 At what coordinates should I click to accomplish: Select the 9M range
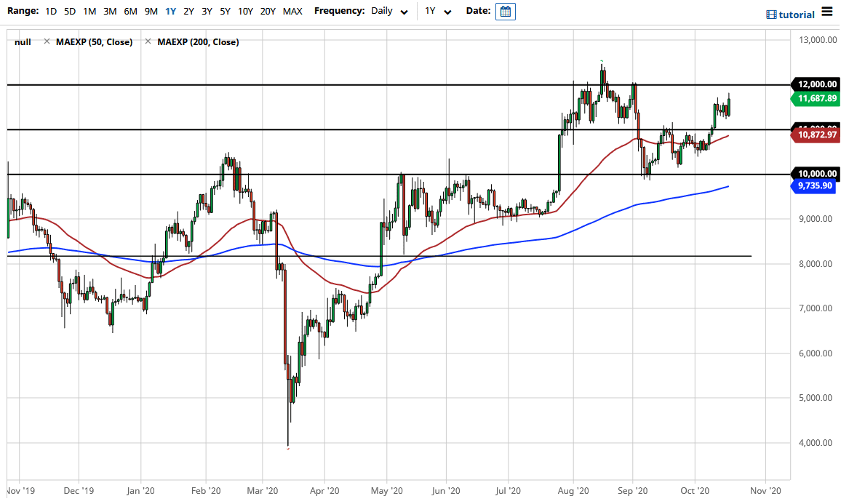[x=151, y=11]
